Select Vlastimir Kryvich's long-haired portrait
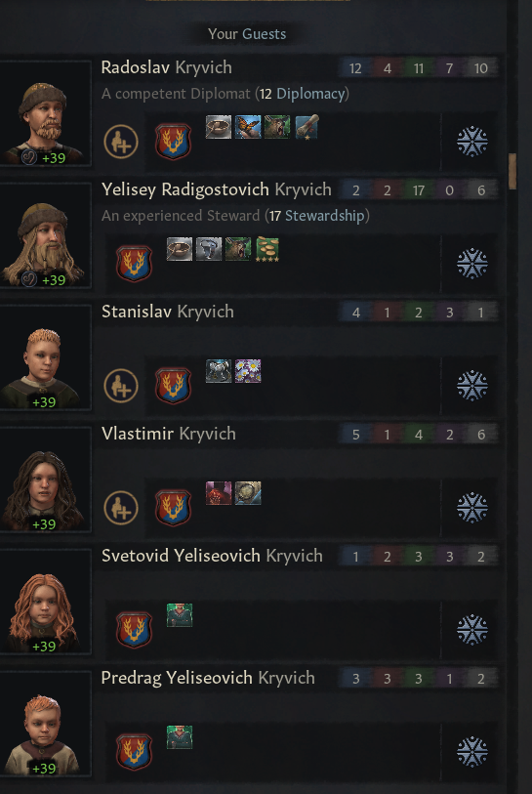This screenshot has height=794, width=532. click(x=45, y=479)
